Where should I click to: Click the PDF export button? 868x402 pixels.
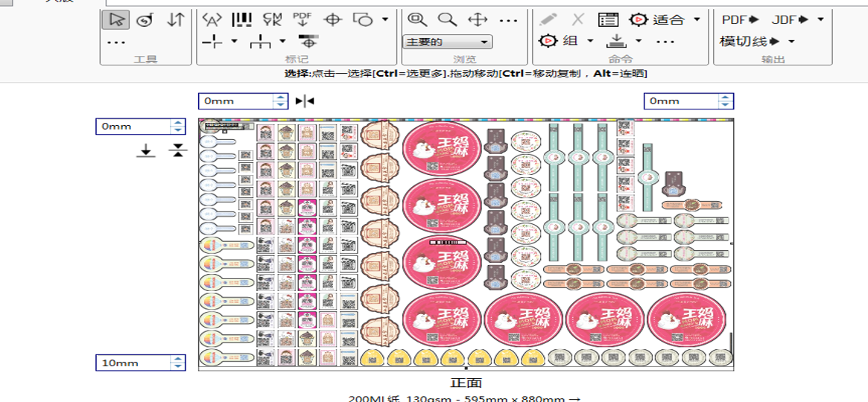(739, 20)
